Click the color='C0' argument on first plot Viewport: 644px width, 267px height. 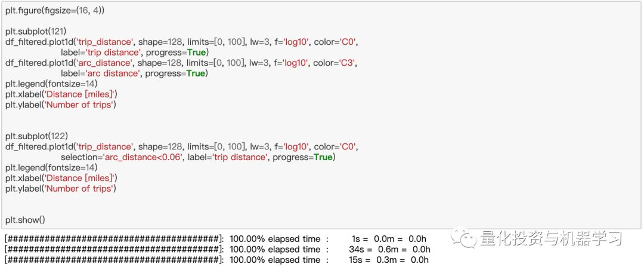[x=337, y=42]
